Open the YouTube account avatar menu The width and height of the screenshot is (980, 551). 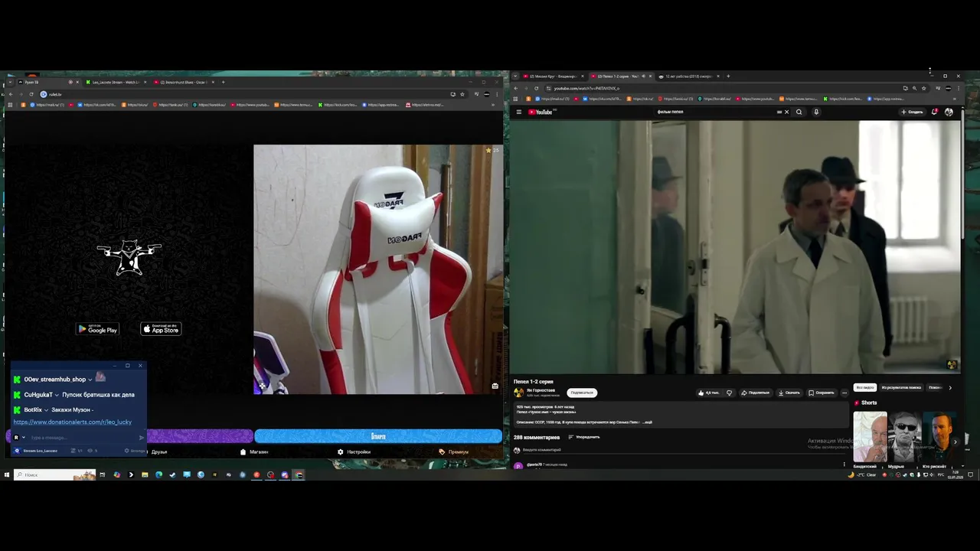(x=949, y=112)
